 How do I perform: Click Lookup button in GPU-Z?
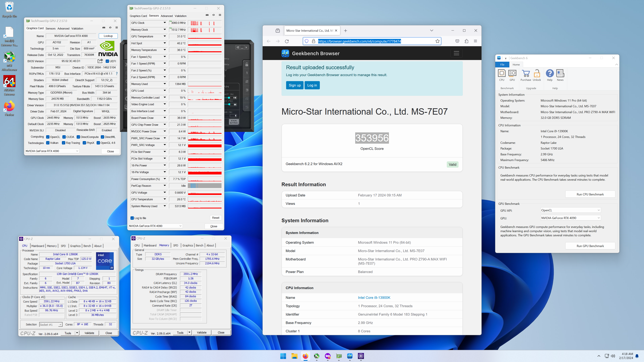(108, 36)
